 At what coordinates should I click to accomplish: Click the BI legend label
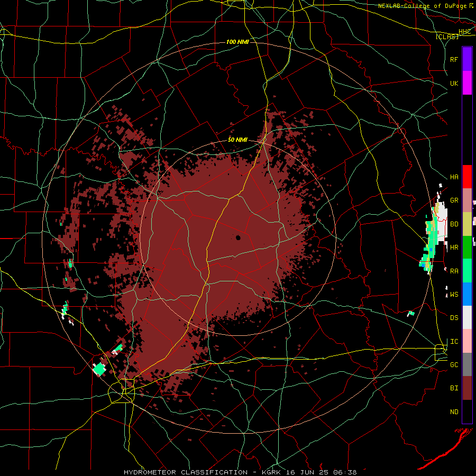coord(454,388)
